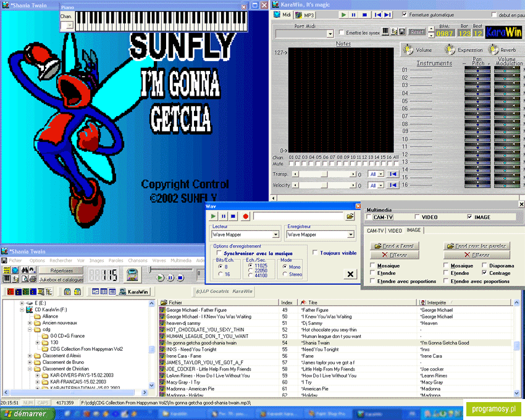Screen dimensions: 525x420
Task: Enable Emettre les sysex checkbox
Action: (342, 32)
